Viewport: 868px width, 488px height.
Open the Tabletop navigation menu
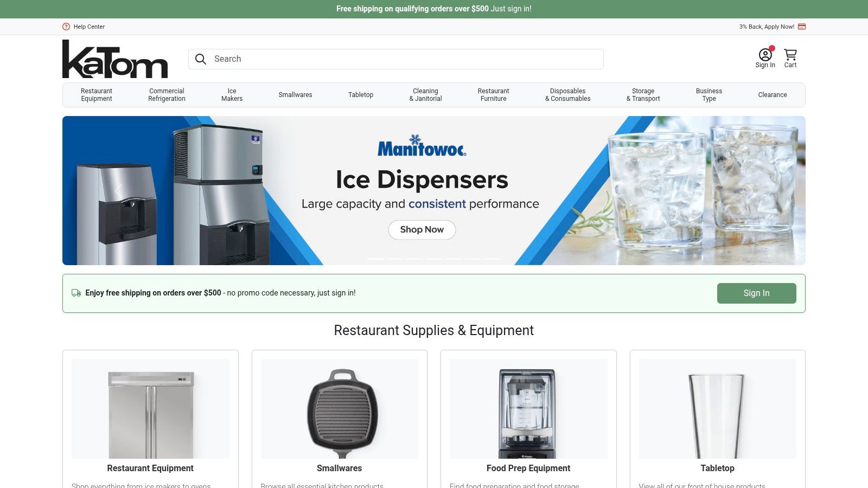(x=361, y=95)
